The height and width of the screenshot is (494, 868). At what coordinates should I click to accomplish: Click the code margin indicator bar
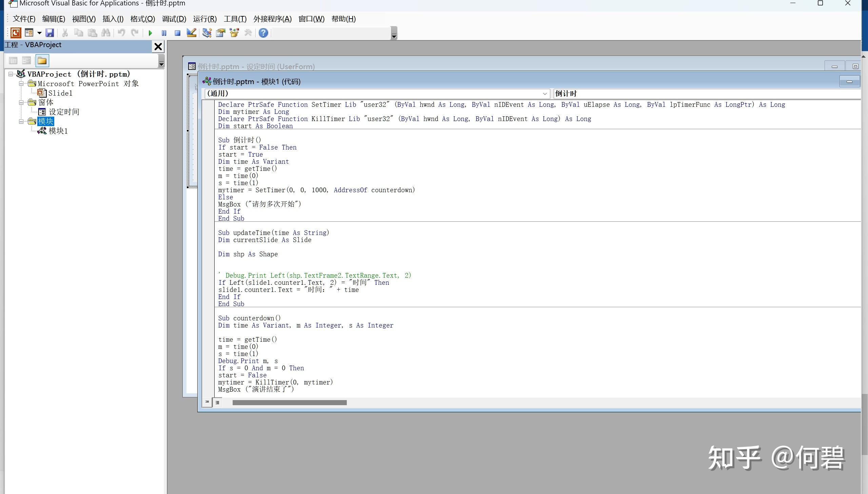[208, 249]
